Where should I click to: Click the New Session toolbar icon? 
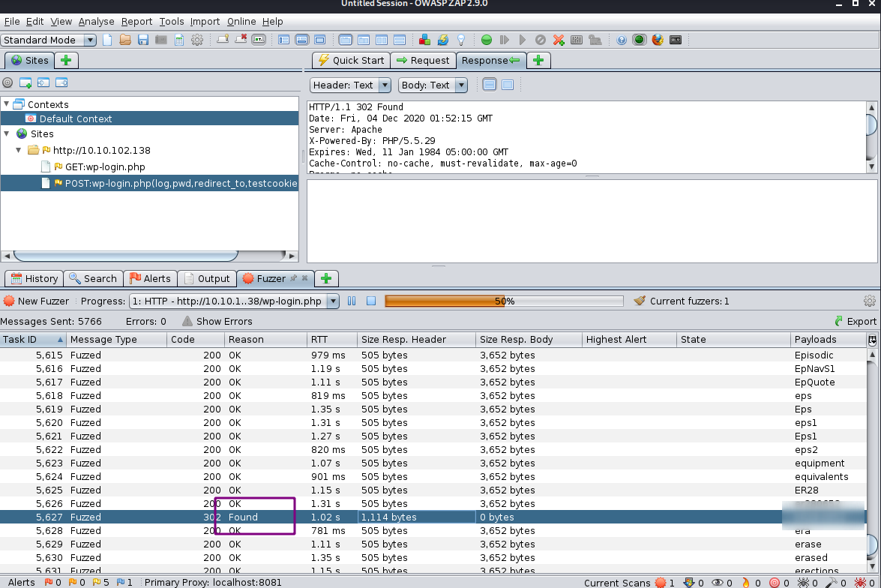[107, 40]
